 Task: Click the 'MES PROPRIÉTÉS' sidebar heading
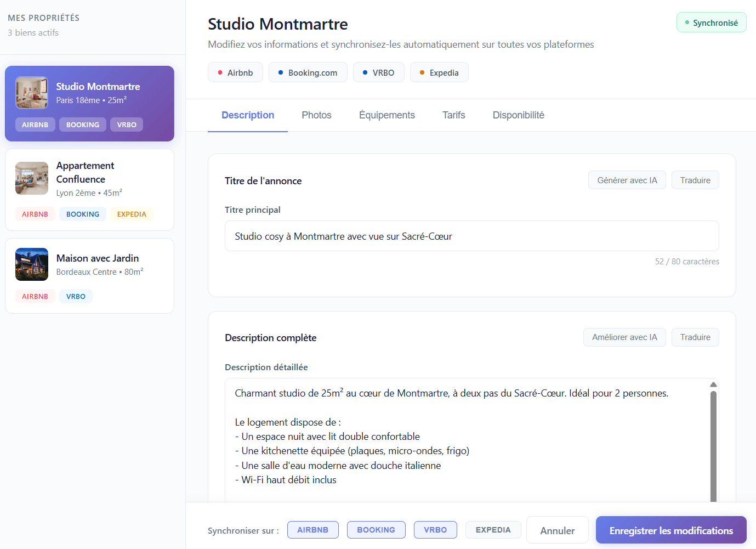point(44,18)
